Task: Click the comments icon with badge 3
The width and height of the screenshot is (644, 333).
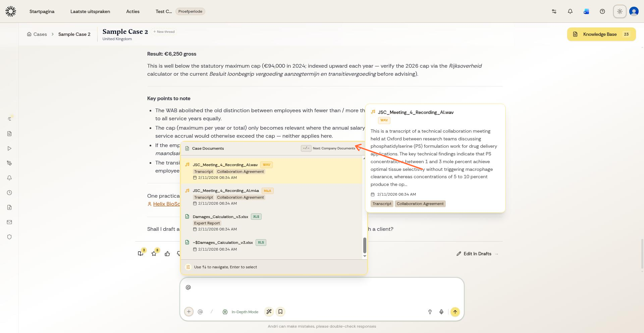Action: (x=141, y=254)
